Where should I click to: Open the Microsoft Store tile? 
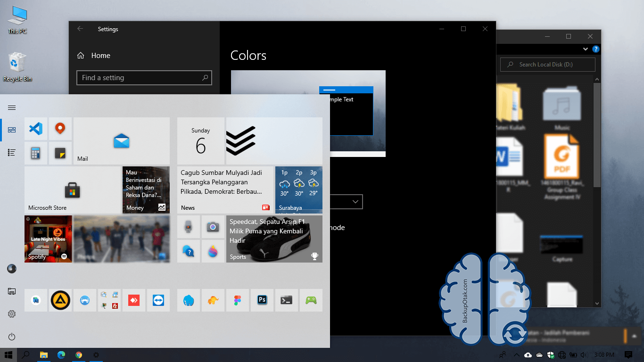coord(73,190)
